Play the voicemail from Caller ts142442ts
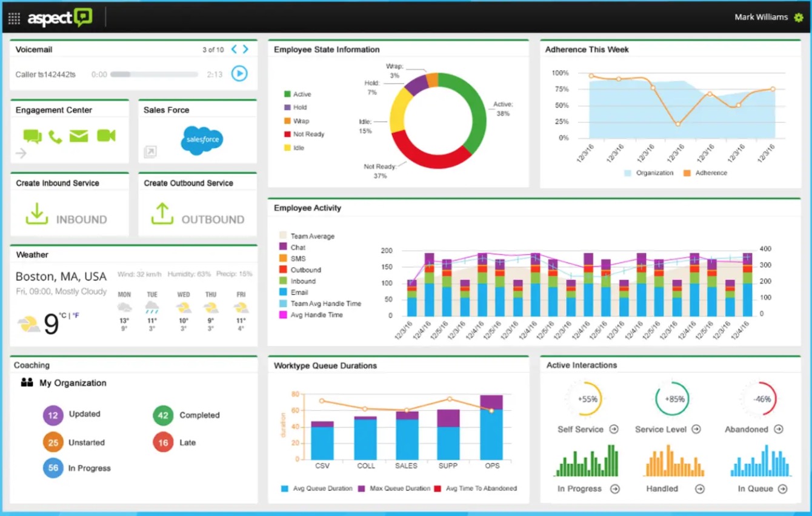Image resolution: width=812 pixels, height=516 pixels. (x=240, y=74)
